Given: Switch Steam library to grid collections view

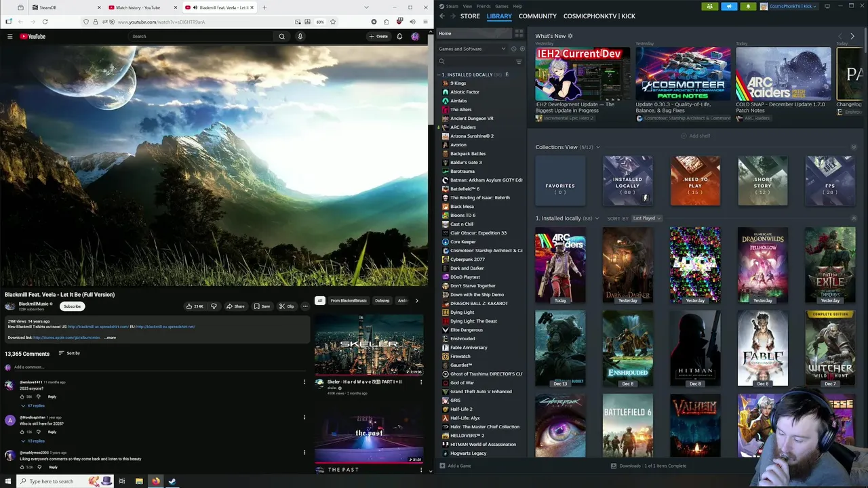Looking at the screenshot, I should point(519,33).
